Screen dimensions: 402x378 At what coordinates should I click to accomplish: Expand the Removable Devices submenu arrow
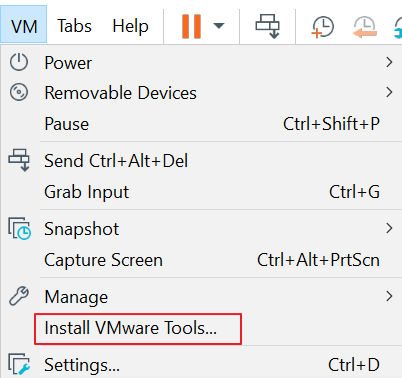pos(389,92)
